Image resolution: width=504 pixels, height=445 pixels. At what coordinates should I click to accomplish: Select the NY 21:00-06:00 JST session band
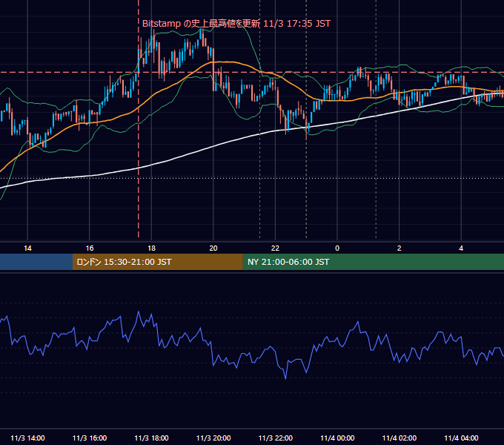tap(373, 262)
